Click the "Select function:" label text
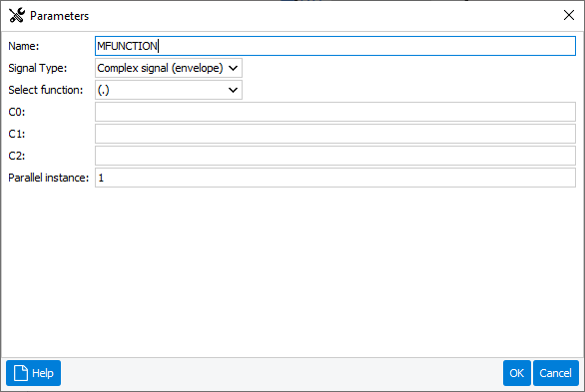585x392 pixels. point(46,90)
